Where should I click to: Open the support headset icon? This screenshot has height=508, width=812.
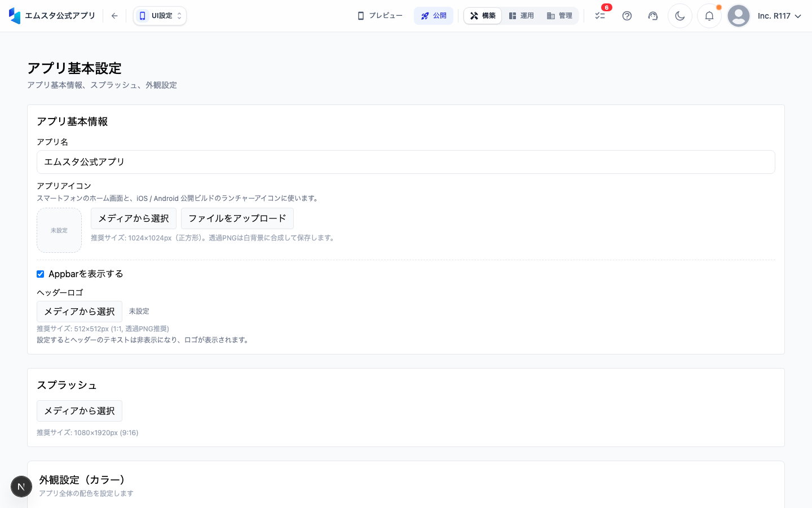point(653,16)
